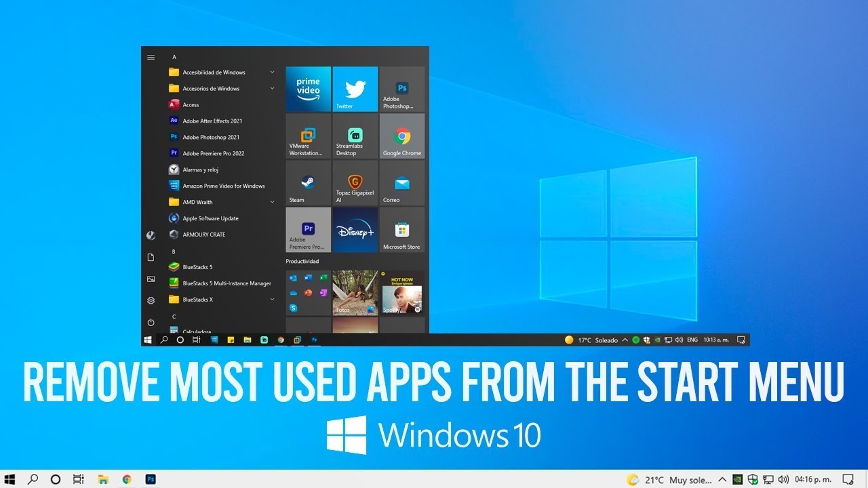
Task: Open the Pictures icon in the Start sidebar
Action: pos(151,279)
